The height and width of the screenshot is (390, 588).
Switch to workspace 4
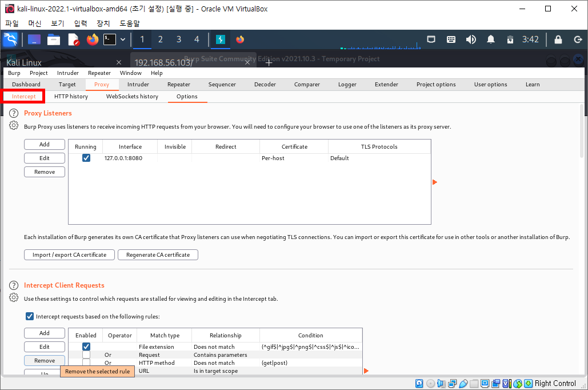point(197,39)
